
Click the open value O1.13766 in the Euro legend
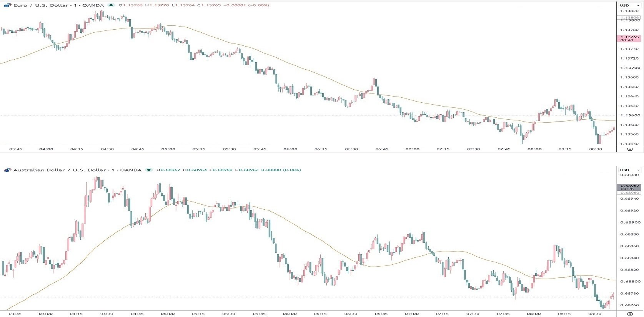pyautogui.click(x=130, y=5)
